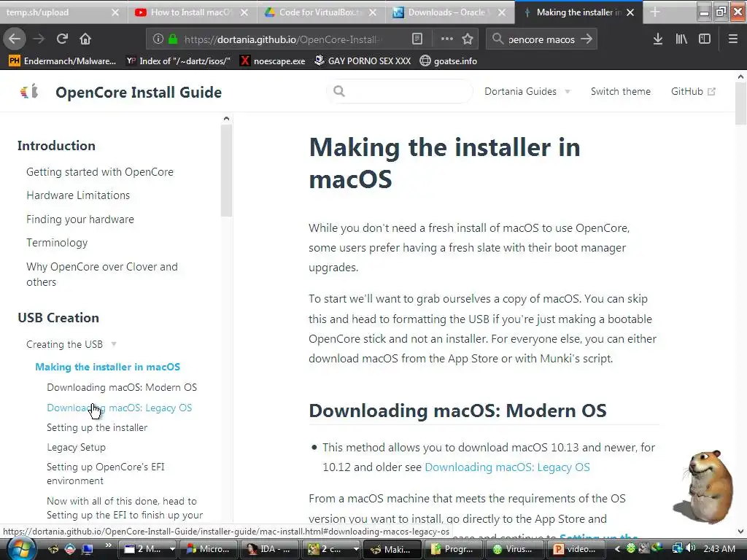This screenshot has width=747, height=560.
Task: Open the GitHub external link
Action: (693, 91)
